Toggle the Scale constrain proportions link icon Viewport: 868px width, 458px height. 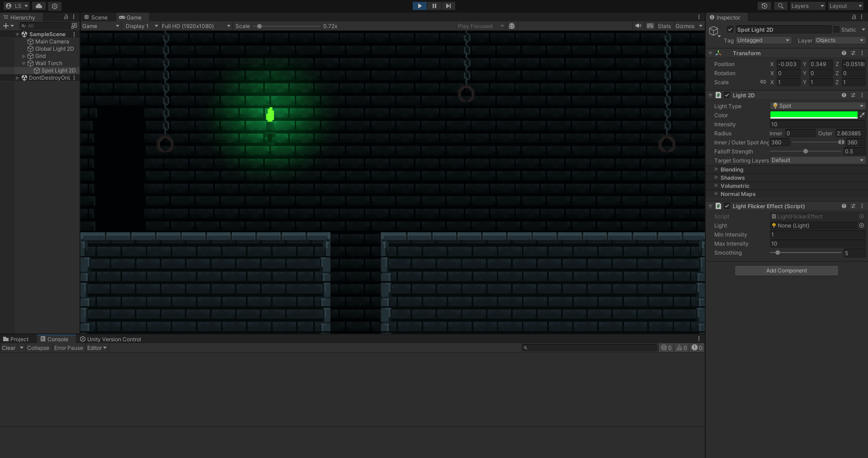tap(763, 82)
